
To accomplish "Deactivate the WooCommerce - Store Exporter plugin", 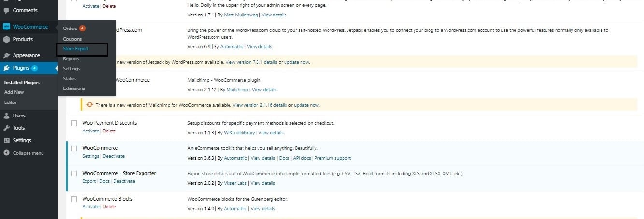I will 124,181.
